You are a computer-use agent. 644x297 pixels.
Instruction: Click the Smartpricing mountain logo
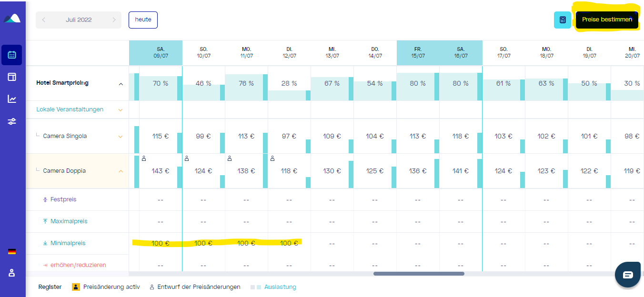tap(12, 18)
